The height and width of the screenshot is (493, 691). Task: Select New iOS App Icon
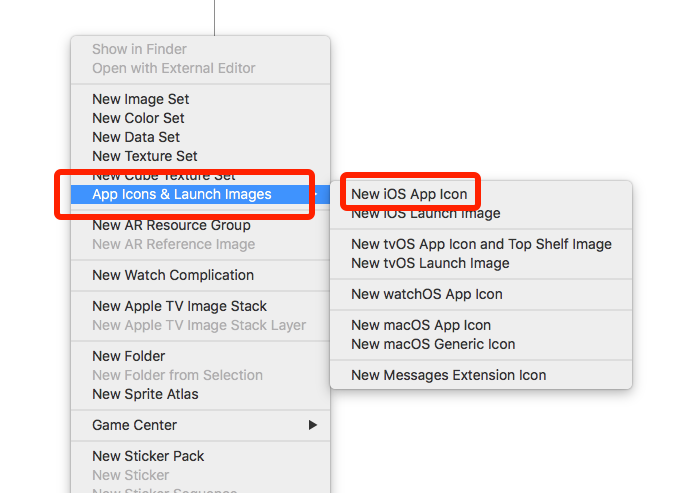click(481, 194)
